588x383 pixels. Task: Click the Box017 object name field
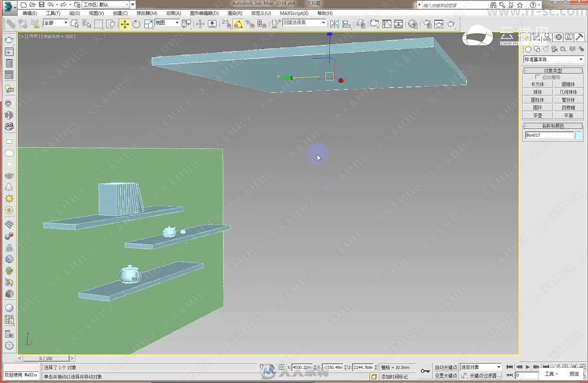(549, 135)
